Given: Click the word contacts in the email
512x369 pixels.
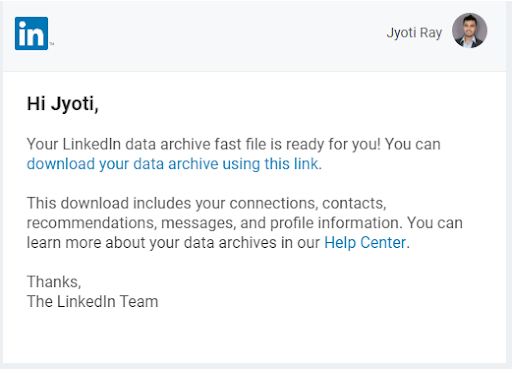Looking at the screenshot, I should pos(353,203).
